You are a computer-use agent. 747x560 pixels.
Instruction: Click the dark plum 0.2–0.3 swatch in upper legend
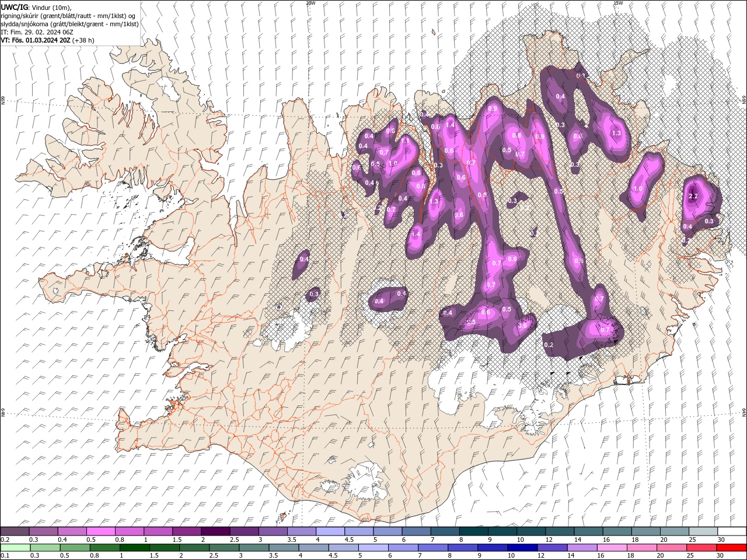click(x=15, y=531)
